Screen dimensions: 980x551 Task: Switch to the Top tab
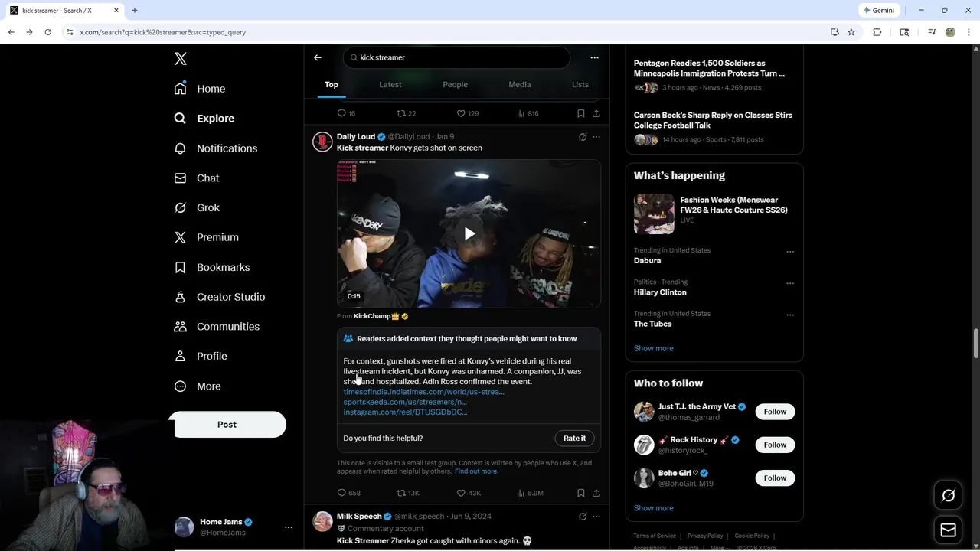(332, 85)
